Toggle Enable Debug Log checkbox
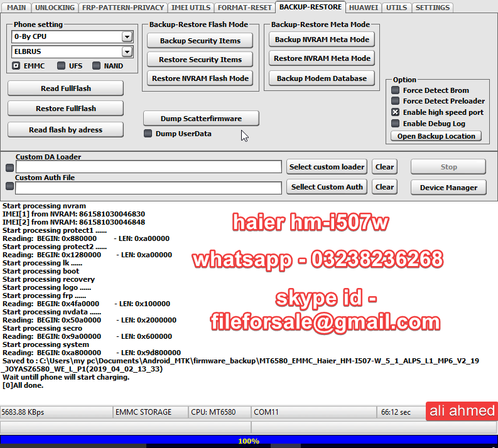Image resolution: width=498 pixels, height=448 pixels. (395, 123)
